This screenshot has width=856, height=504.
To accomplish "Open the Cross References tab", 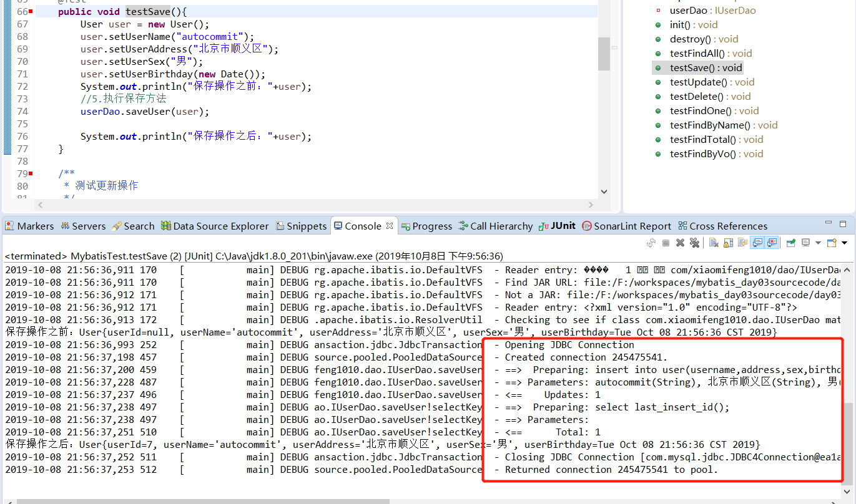I will 723,226.
